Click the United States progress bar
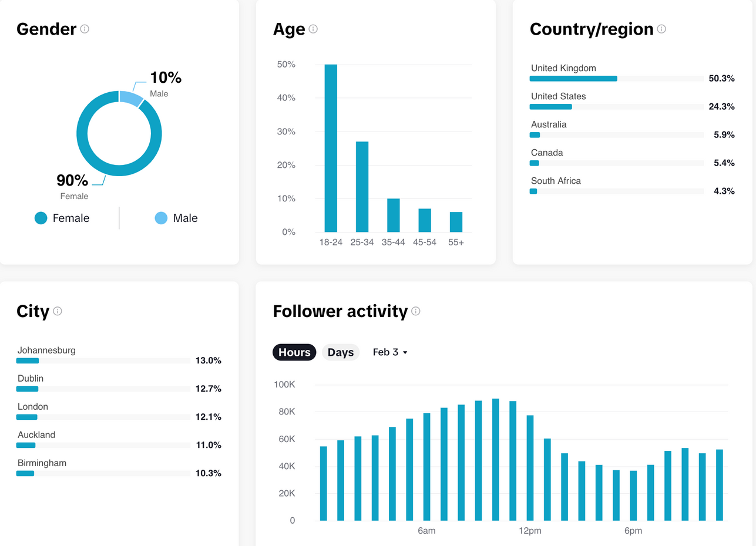756x546 pixels. click(x=551, y=107)
